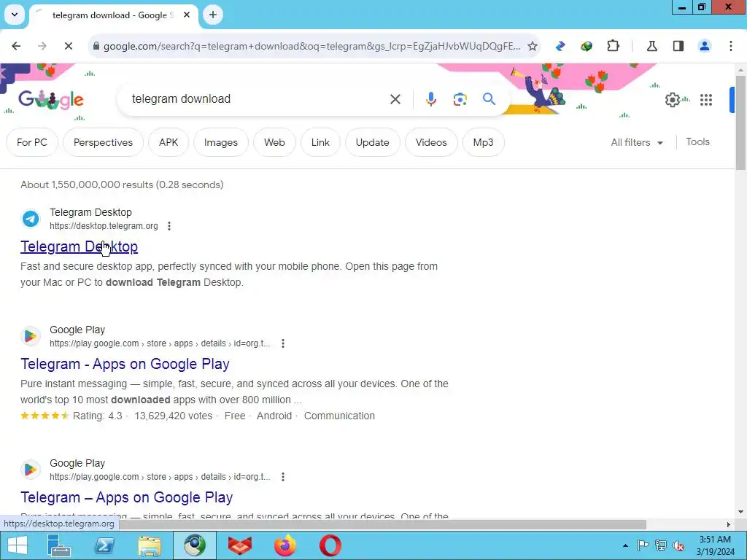Screen dimensions: 747x560
Task: Open Chrome Labs flask icon
Action: click(x=651, y=46)
